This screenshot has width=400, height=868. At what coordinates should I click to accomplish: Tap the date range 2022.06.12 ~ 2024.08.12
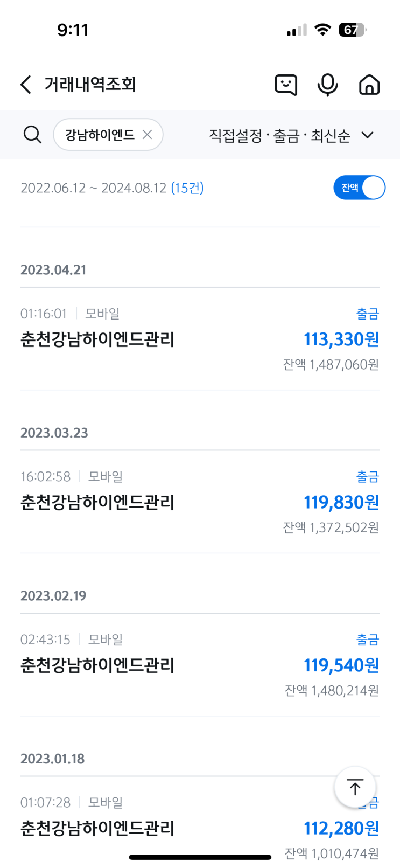tap(93, 188)
